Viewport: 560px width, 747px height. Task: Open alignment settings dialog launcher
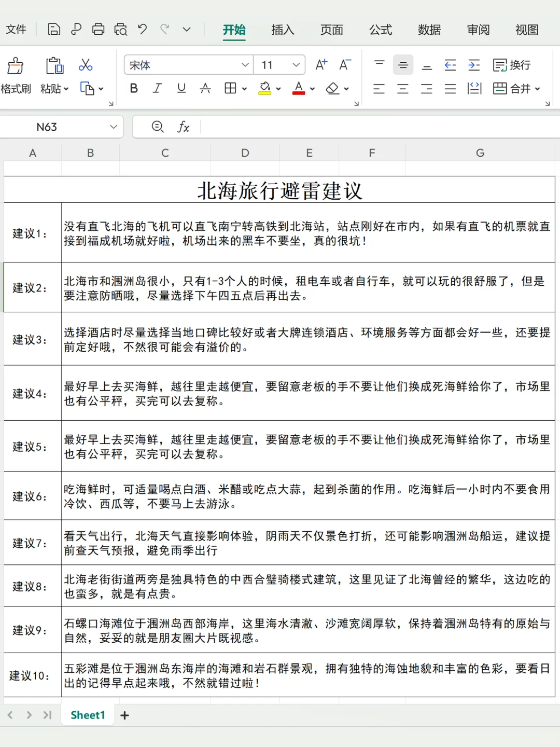coord(548,104)
